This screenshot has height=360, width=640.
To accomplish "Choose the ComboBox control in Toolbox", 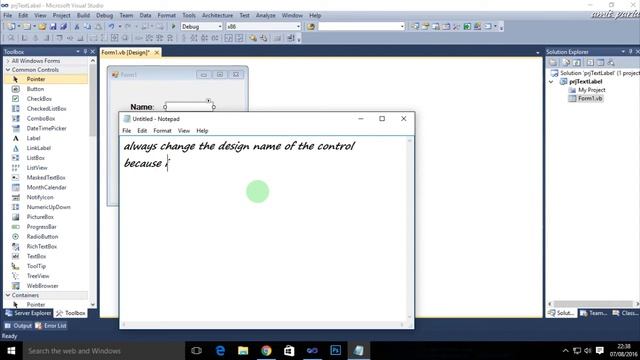I will [40, 118].
